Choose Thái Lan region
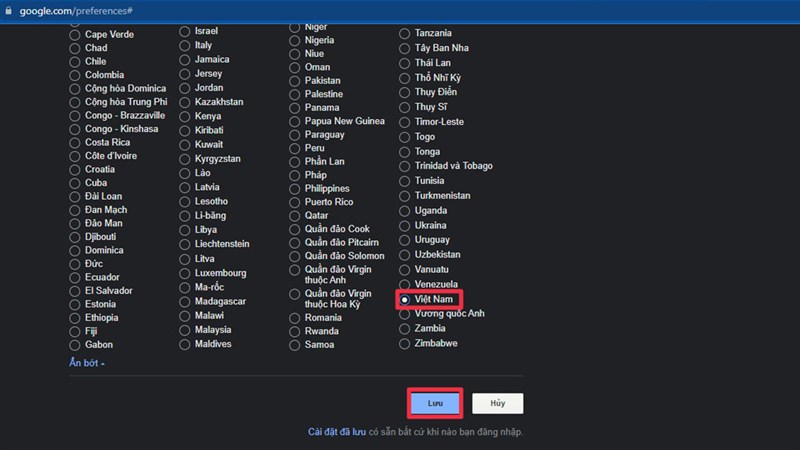The image size is (800, 450). (405, 63)
